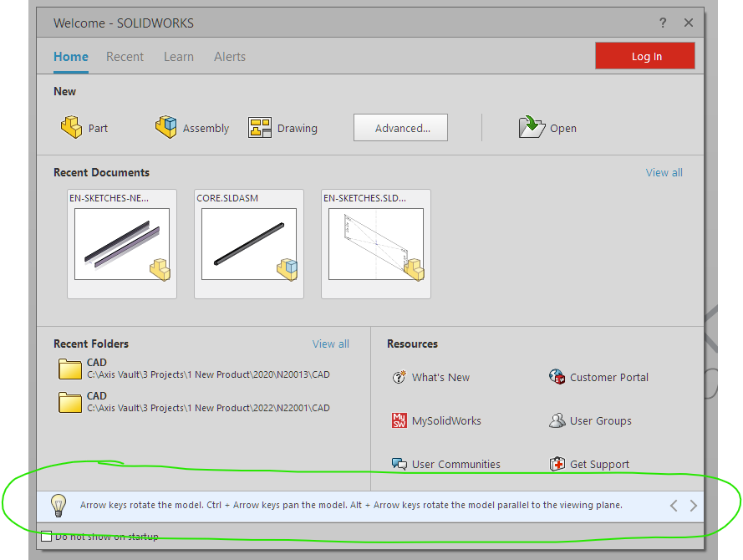The width and height of the screenshot is (743, 560).
Task: Switch to the Recent tab
Action: tap(125, 57)
